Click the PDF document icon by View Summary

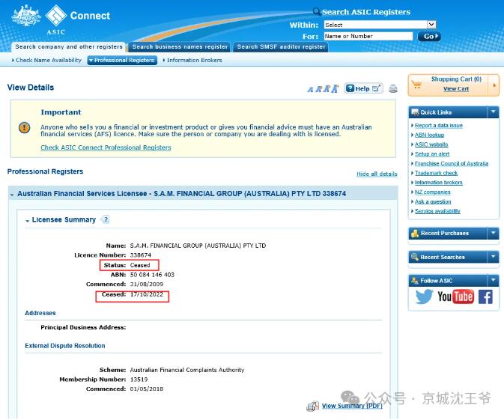click(x=312, y=407)
